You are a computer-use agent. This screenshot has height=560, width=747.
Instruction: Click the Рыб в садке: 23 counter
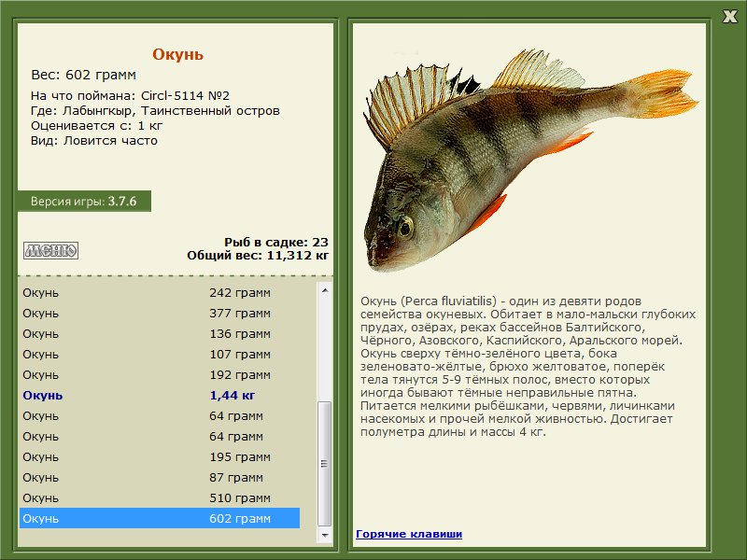click(276, 242)
